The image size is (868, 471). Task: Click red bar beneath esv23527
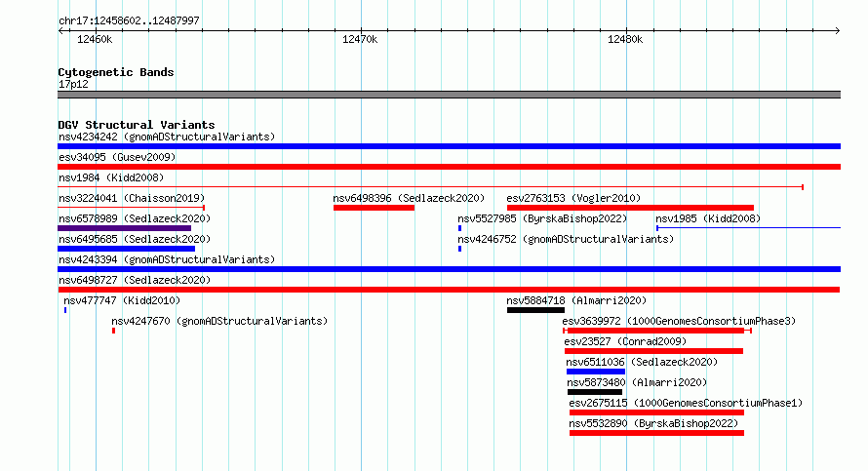653,351
